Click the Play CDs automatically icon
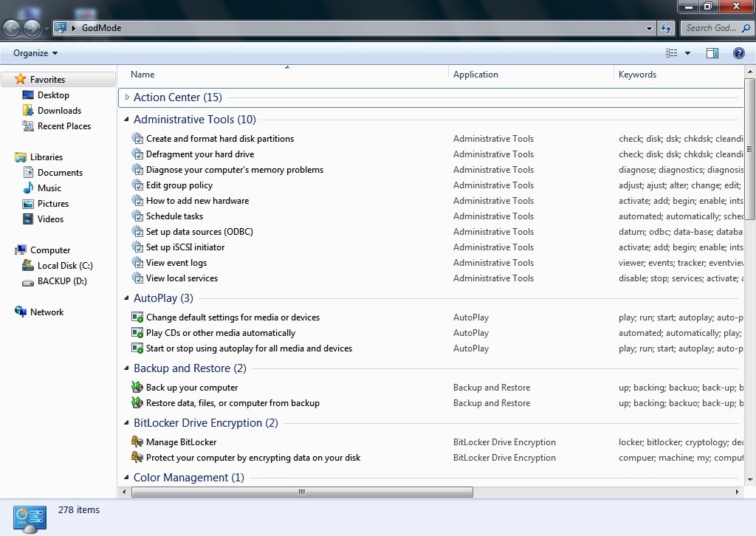This screenshot has width=756, height=536. pyautogui.click(x=137, y=333)
